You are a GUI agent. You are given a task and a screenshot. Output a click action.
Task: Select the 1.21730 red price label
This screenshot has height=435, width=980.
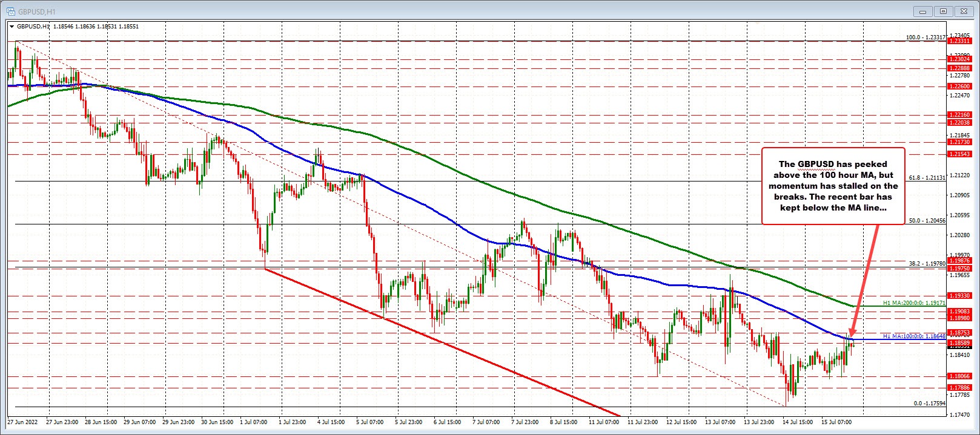959,142
